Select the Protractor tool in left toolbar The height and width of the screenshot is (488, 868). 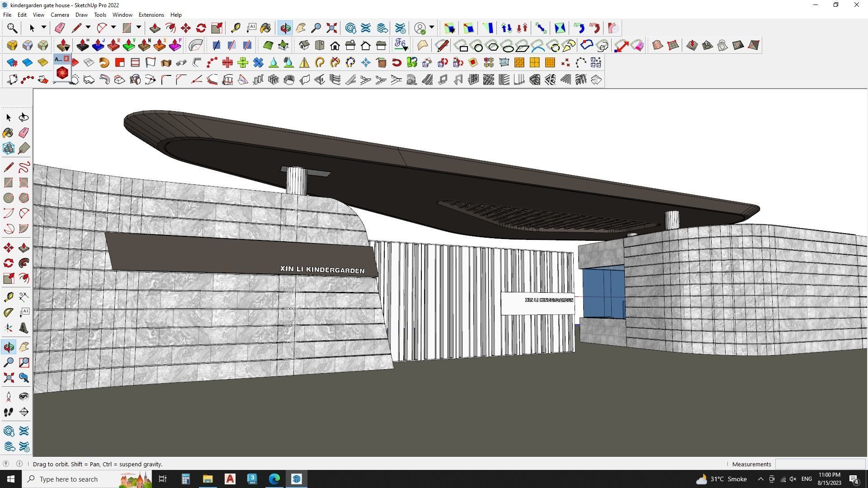click(x=9, y=313)
